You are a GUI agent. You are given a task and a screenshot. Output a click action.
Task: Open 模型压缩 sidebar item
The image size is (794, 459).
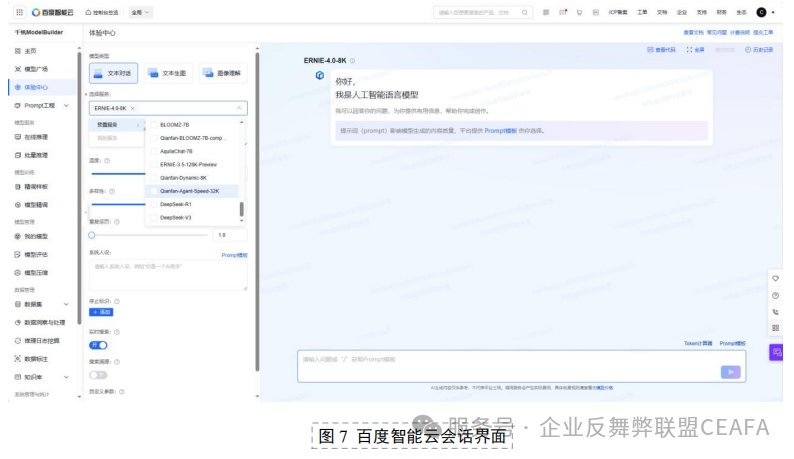[31, 273]
